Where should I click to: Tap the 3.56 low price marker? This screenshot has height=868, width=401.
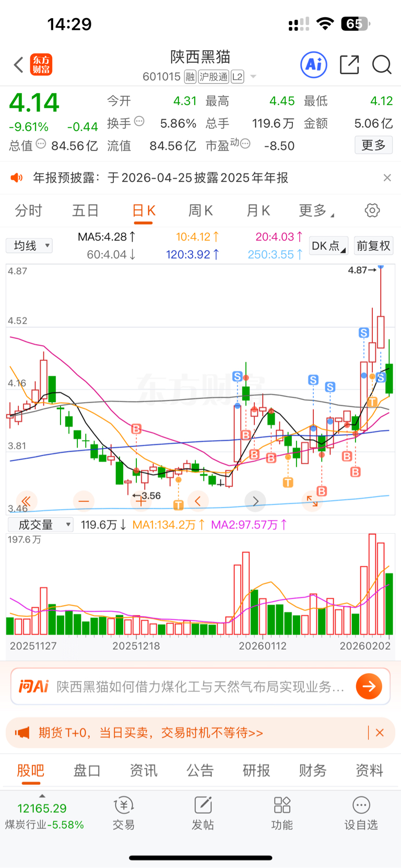pos(147,496)
